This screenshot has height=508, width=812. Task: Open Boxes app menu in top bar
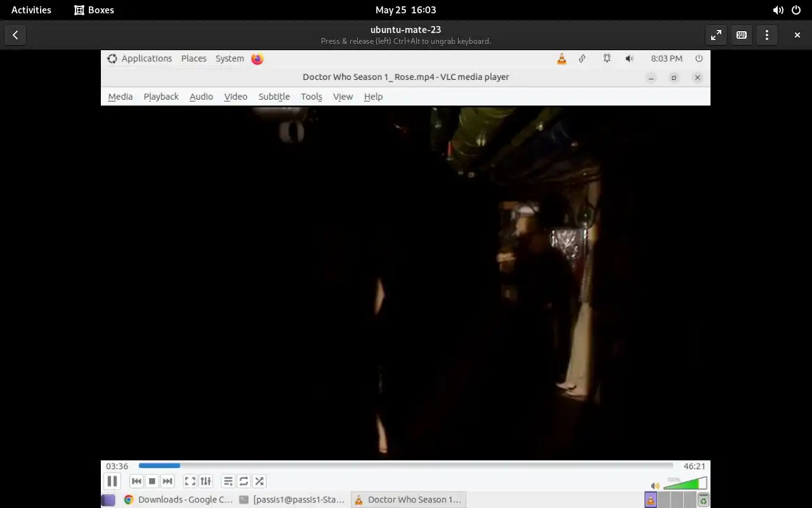tap(94, 10)
